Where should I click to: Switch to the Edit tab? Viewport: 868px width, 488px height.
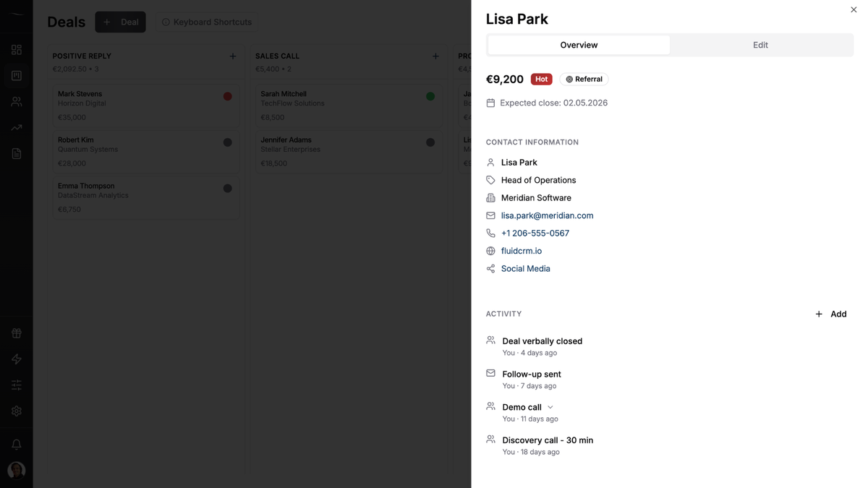[760, 45]
